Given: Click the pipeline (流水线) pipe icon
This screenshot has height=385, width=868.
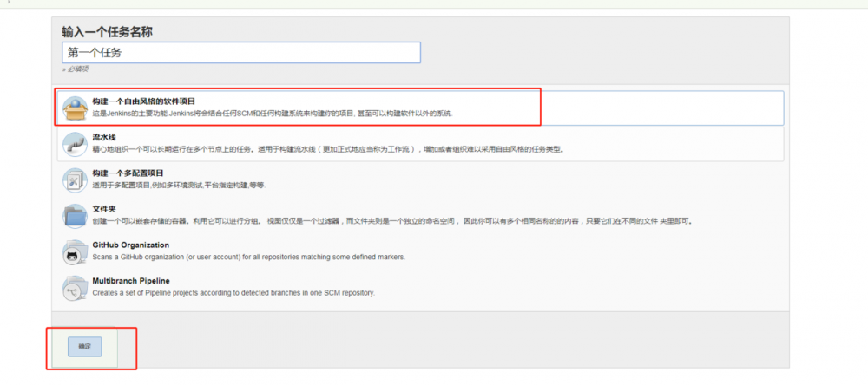Looking at the screenshot, I should [x=75, y=144].
